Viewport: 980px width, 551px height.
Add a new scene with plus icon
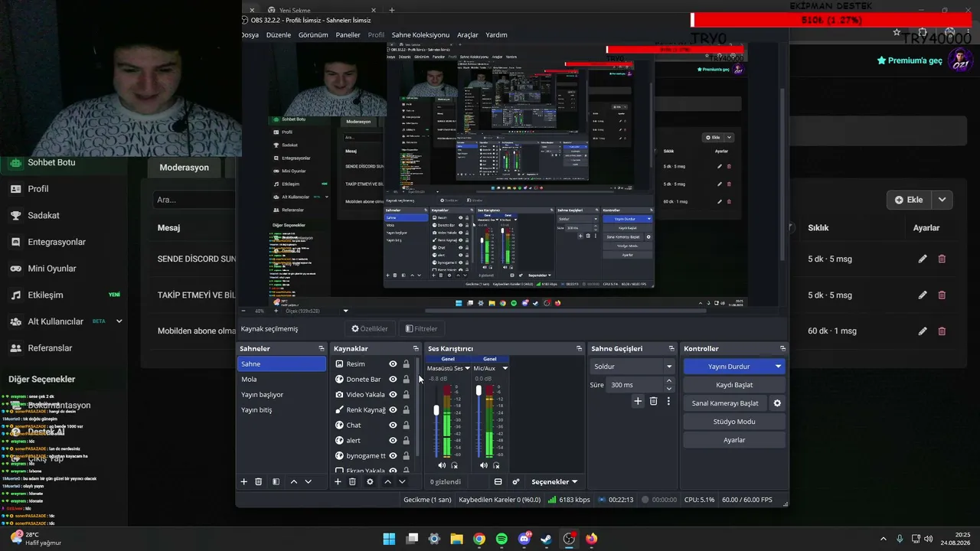coord(244,481)
